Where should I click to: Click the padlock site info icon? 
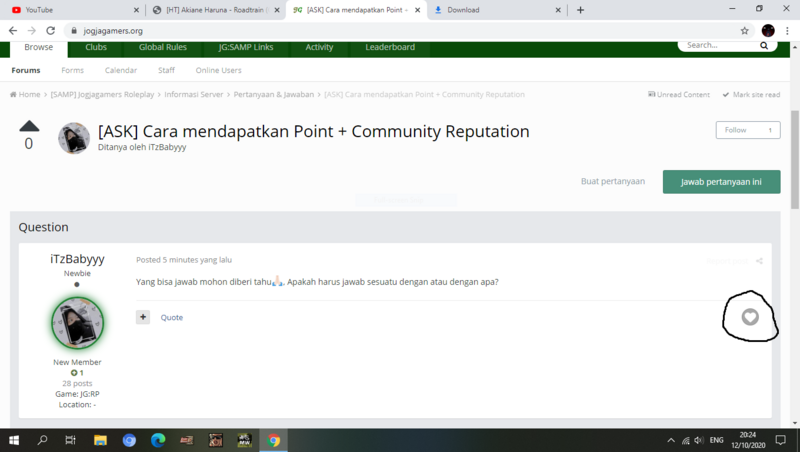(74, 31)
